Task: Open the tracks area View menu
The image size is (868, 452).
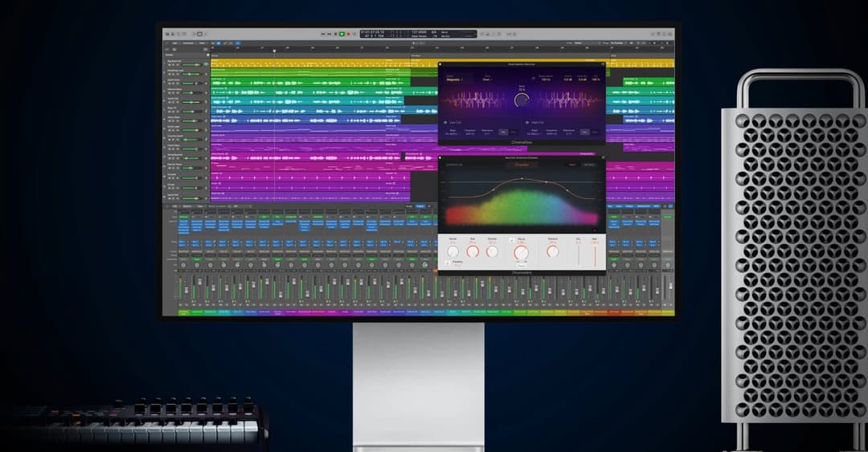Action: (202, 43)
